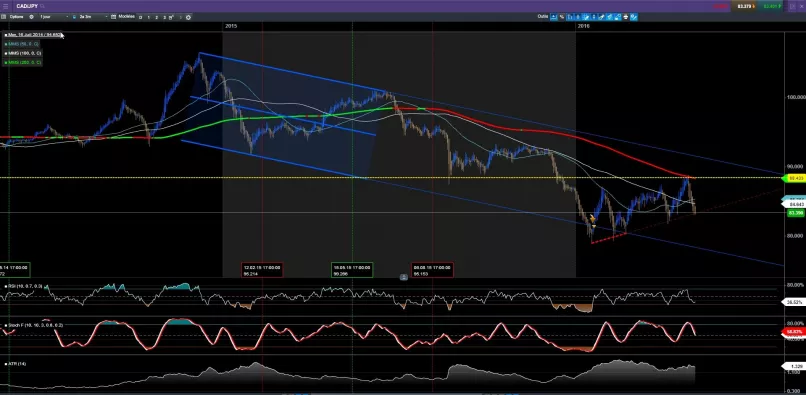Select template slot 1
Screen dimensions: 806x395
click(x=149, y=17)
